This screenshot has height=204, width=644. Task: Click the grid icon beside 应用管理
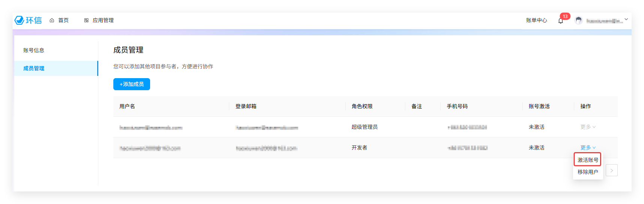[86, 20]
